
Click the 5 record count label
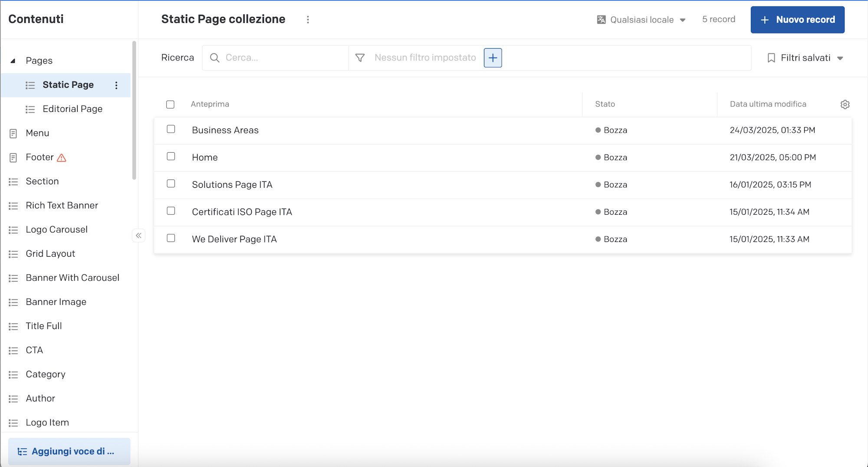719,19
